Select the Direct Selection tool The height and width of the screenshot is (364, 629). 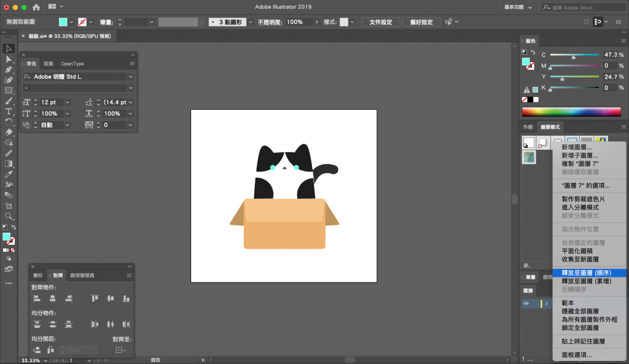9,59
